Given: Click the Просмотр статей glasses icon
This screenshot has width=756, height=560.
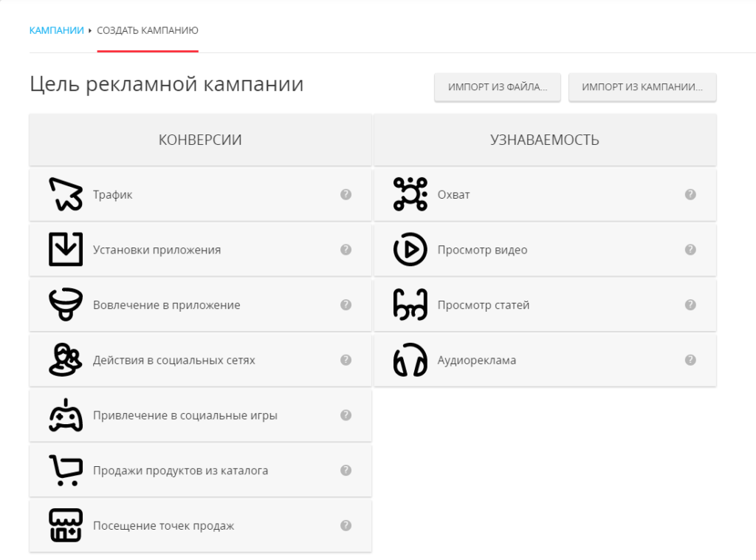Looking at the screenshot, I should click(410, 304).
